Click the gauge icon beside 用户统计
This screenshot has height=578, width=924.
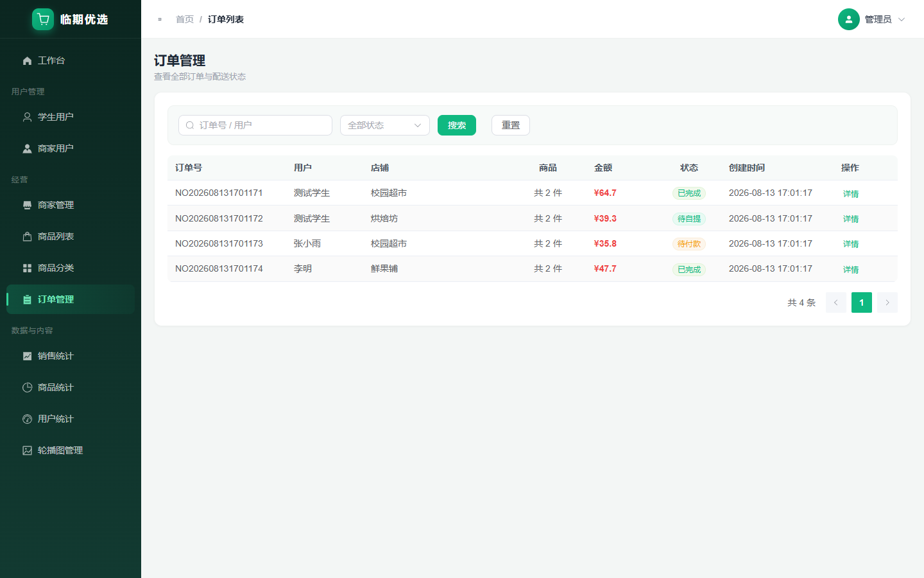27,419
